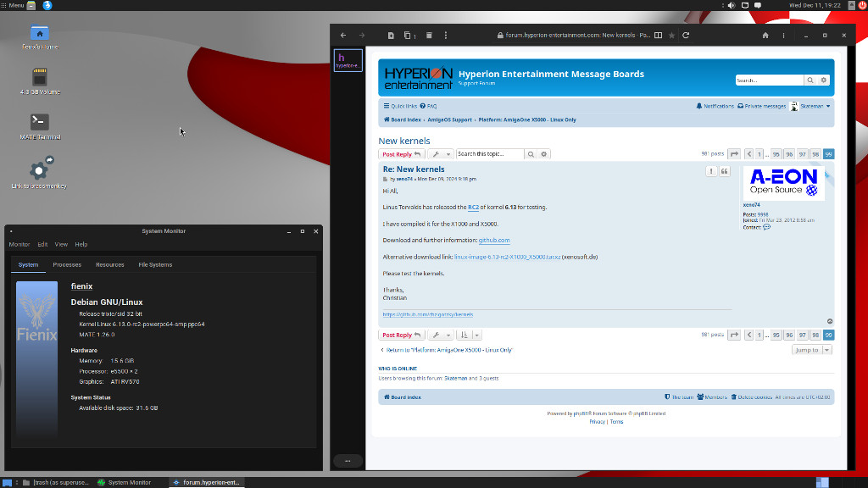The image size is (868, 488).
Task: Download linux-image-6.13-rc2 tar.xz link
Action: pyautogui.click(x=507, y=257)
